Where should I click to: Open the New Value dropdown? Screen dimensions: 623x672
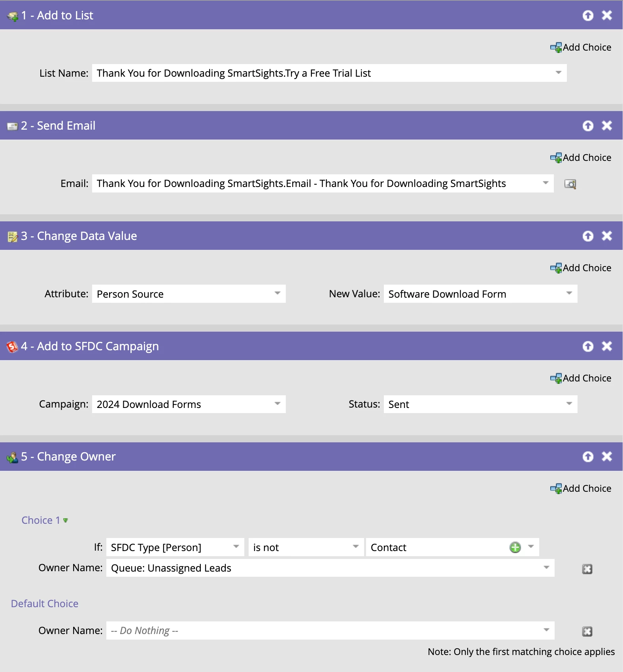(x=569, y=293)
